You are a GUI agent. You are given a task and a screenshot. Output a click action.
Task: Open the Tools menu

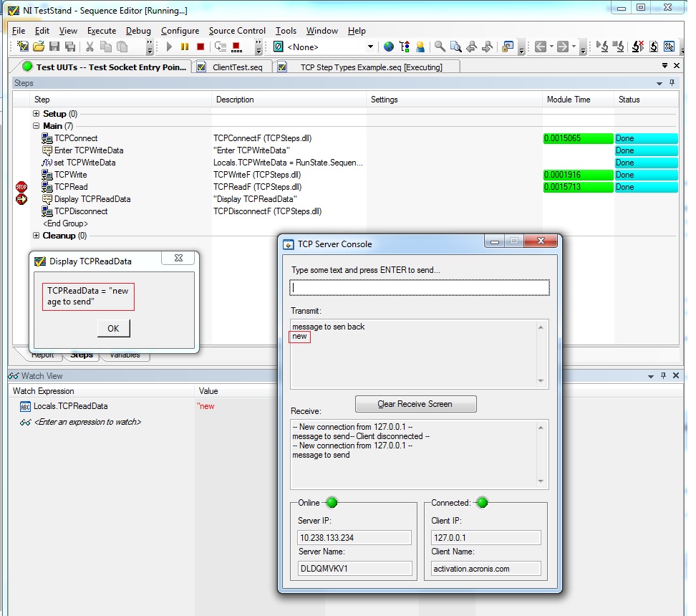(286, 31)
